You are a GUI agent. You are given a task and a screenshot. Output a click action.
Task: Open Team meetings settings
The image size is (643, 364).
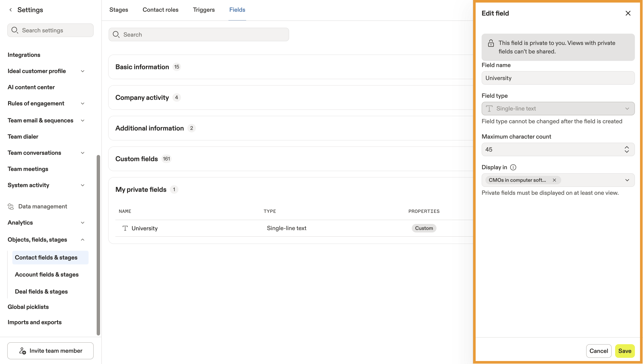(x=28, y=169)
